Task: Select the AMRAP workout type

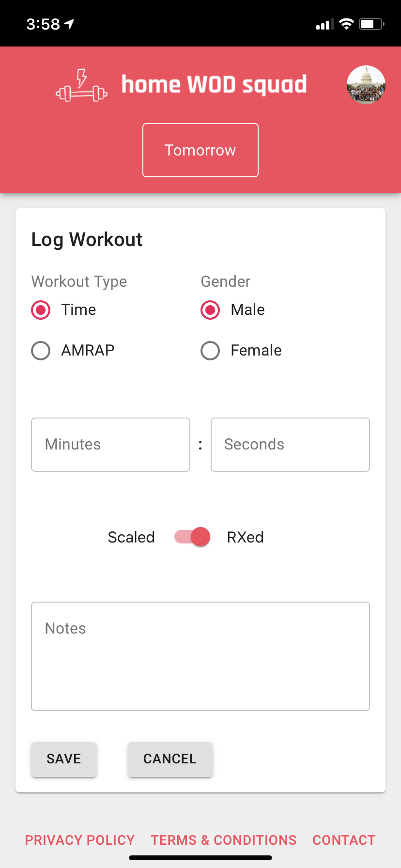Action: point(41,350)
